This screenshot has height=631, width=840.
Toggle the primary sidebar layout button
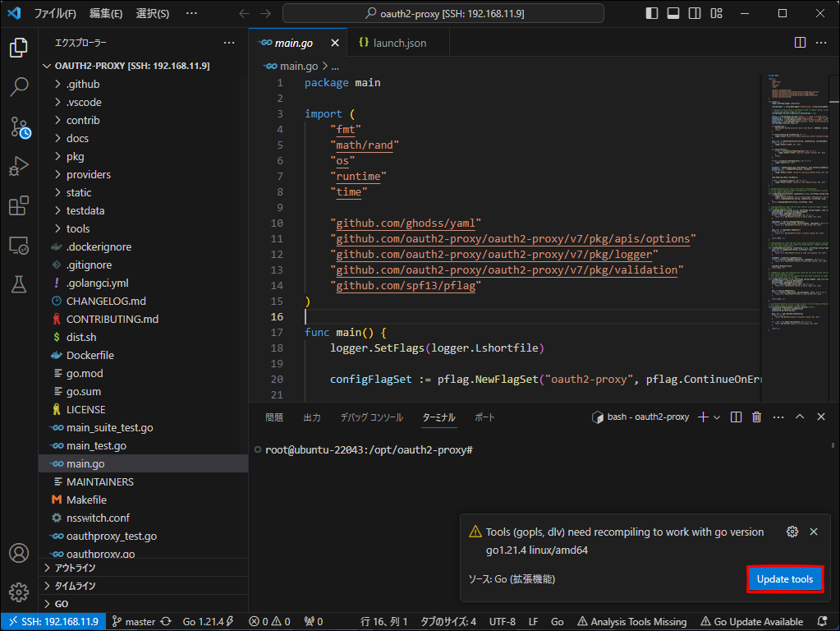pyautogui.click(x=652, y=13)
